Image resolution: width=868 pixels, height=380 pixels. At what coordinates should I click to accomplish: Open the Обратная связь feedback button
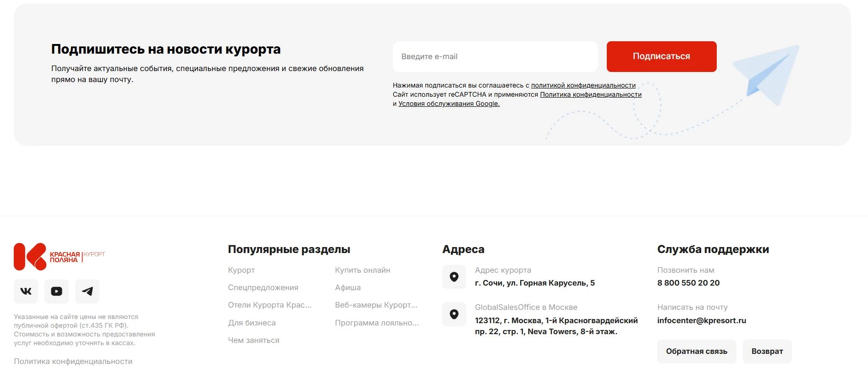coord(696,352)
